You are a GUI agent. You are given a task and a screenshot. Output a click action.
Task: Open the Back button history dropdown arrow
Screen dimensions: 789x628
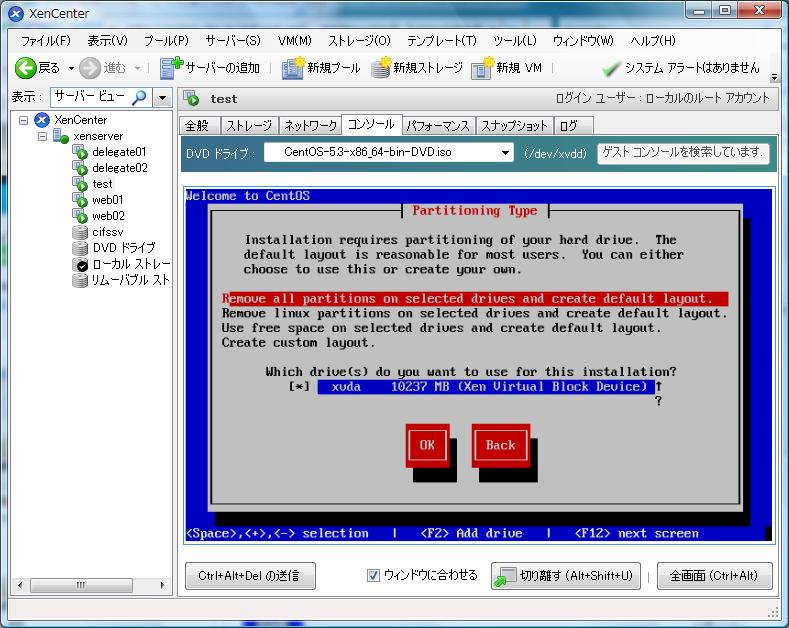tap(71, 68)
